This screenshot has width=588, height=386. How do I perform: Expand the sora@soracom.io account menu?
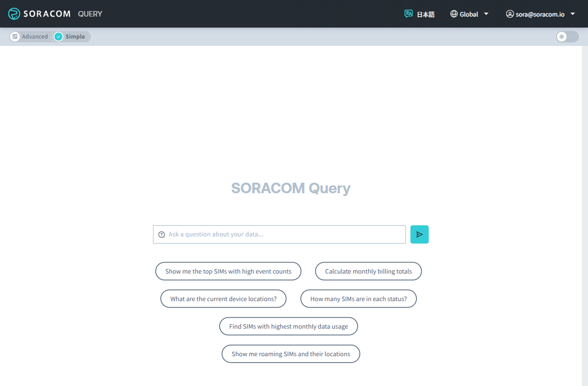click(541, 14)
